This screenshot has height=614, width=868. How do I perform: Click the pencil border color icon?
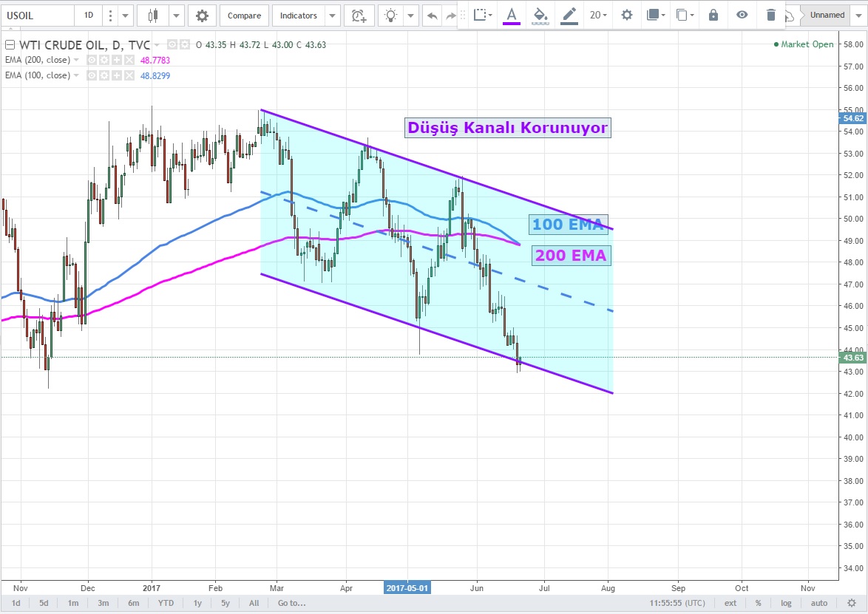569,15
